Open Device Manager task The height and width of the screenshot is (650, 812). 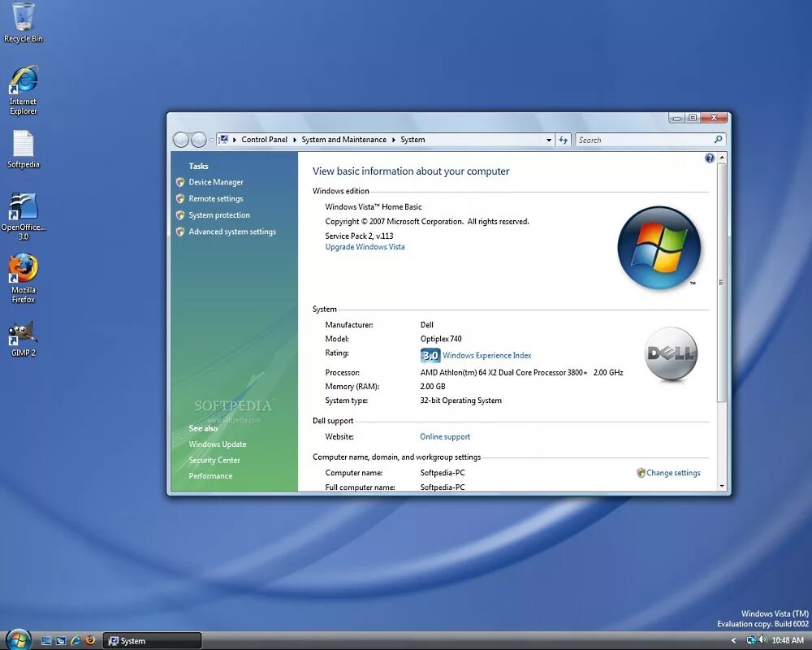(216, 182)
